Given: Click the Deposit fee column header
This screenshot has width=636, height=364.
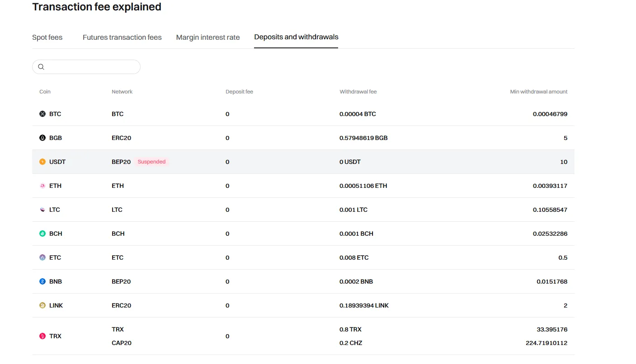Looking at the screenshot, I should [239, 92].
